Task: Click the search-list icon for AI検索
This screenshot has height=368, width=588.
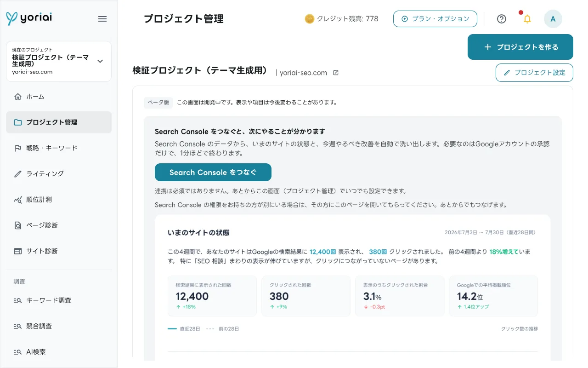Action: coord(18,352)
